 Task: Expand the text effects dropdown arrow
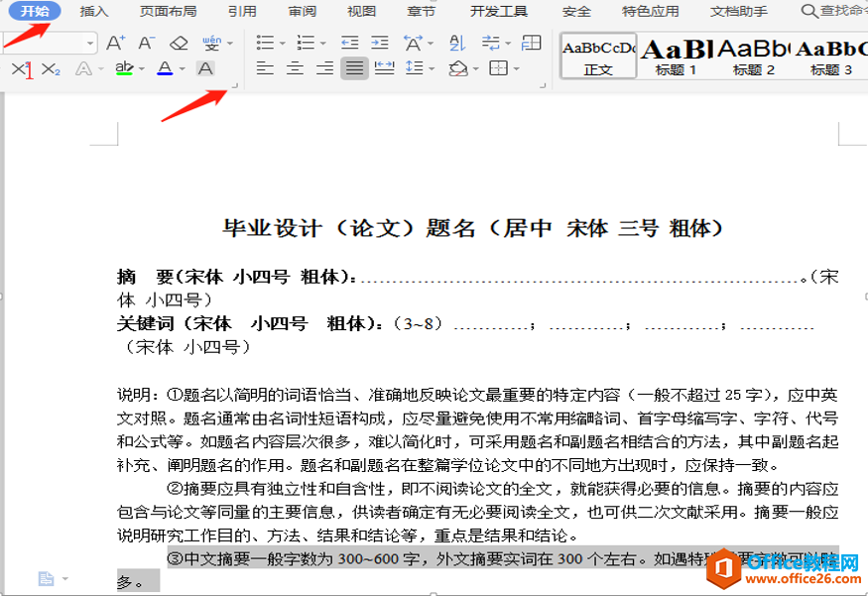pyautogui.click(x=101, y=69)
